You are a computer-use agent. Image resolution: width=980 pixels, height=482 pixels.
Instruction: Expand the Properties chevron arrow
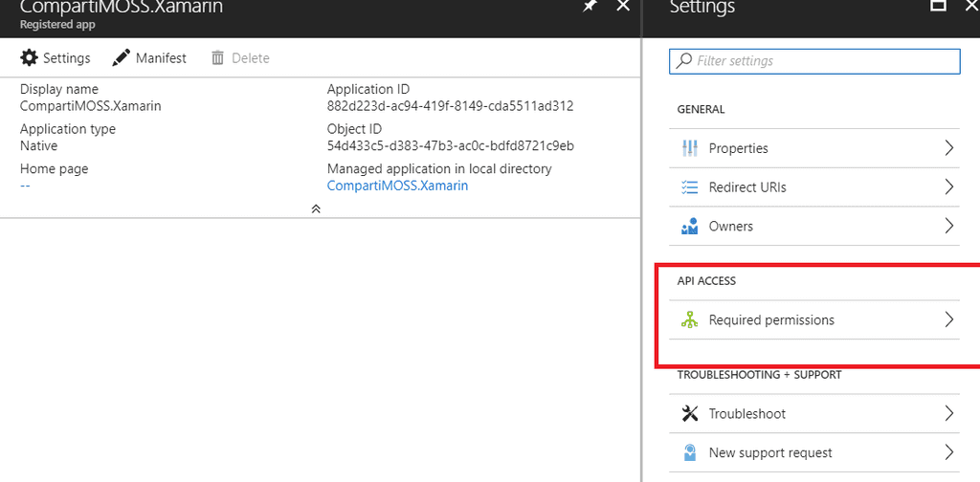(948, 148)
